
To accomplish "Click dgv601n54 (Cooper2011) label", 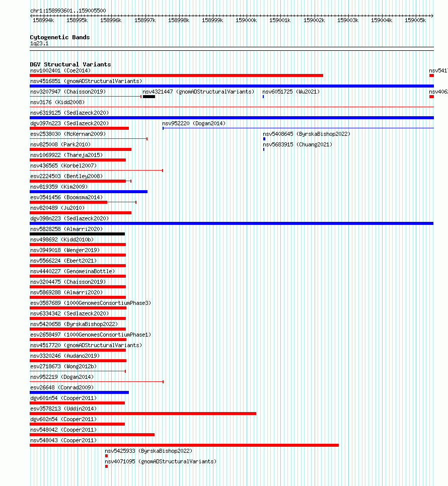I will (63, 398).
